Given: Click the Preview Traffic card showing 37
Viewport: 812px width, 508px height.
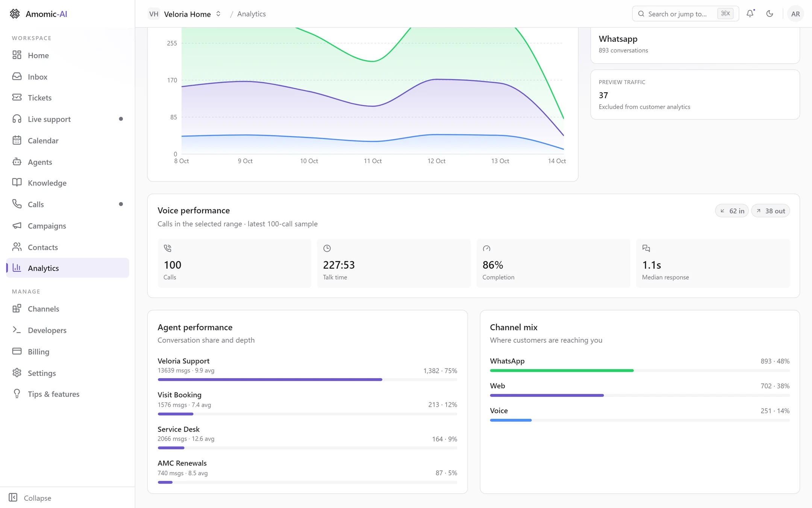Looking at the screenshot, I should coord(695,94).
